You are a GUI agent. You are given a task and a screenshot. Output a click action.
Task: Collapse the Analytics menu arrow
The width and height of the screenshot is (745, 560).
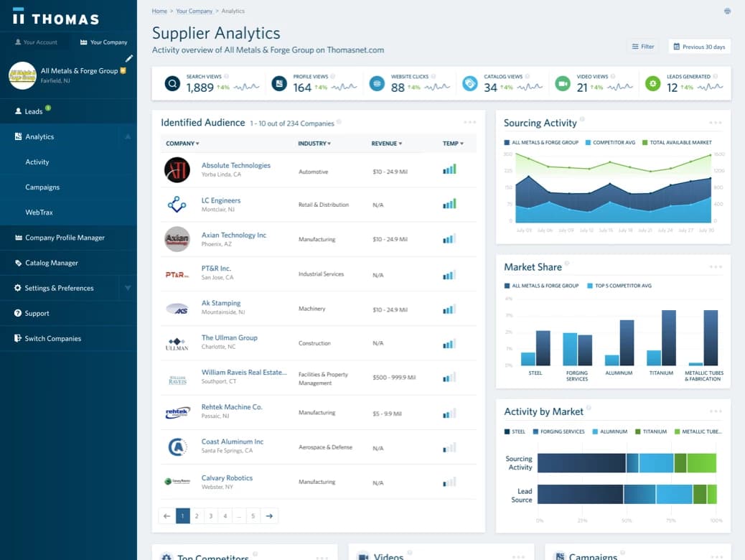pos(127,136)
